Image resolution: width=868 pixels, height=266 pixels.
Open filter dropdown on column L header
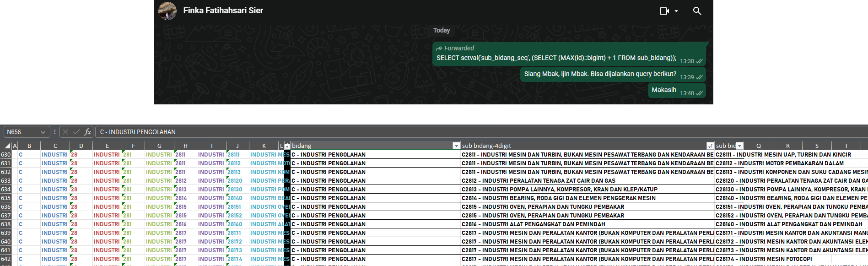click(x=287, y=147)
